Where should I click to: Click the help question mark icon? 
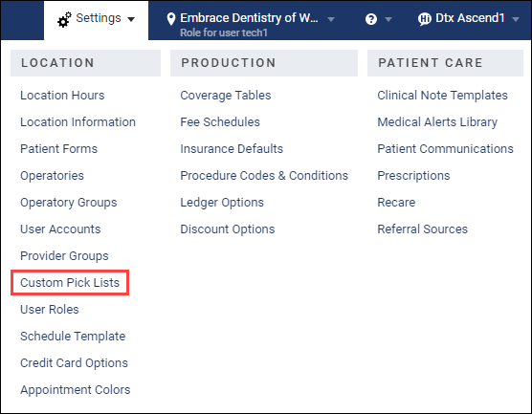tap(371, 19)
